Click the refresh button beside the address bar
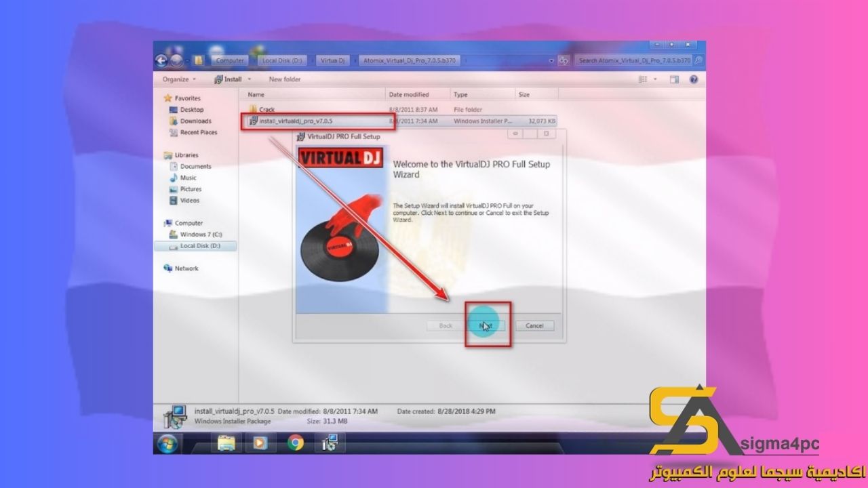 564,60
